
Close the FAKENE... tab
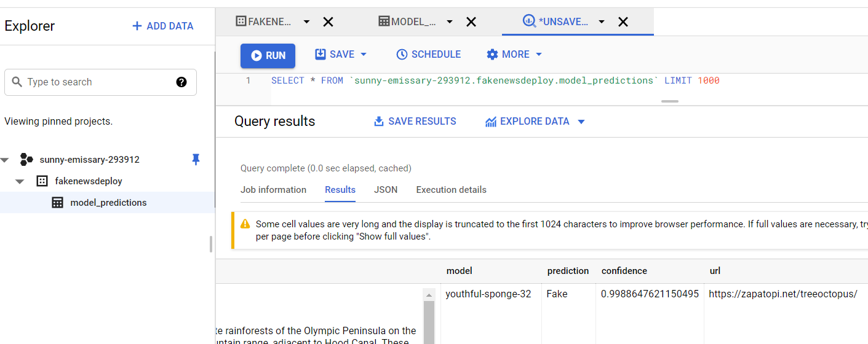click(328, 21)
